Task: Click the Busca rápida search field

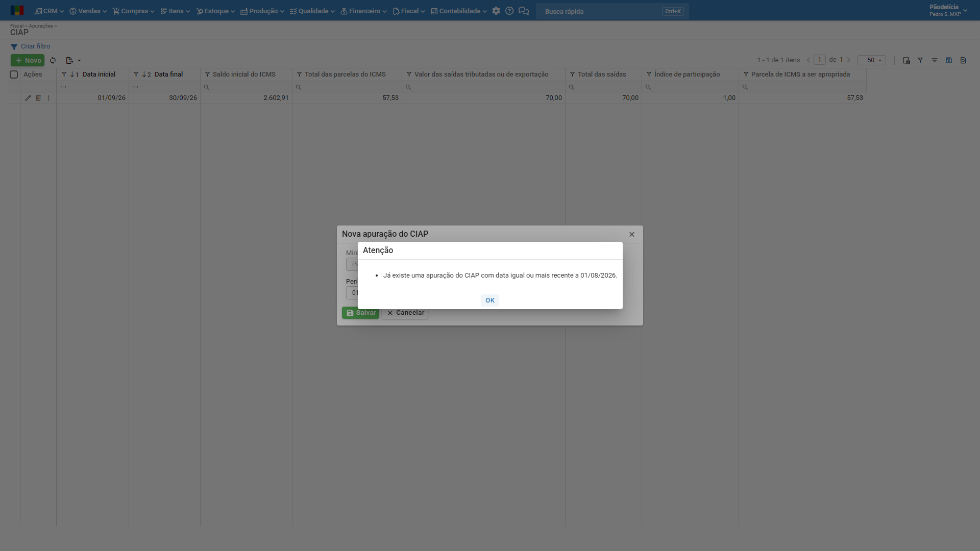Action: point(612,11)
